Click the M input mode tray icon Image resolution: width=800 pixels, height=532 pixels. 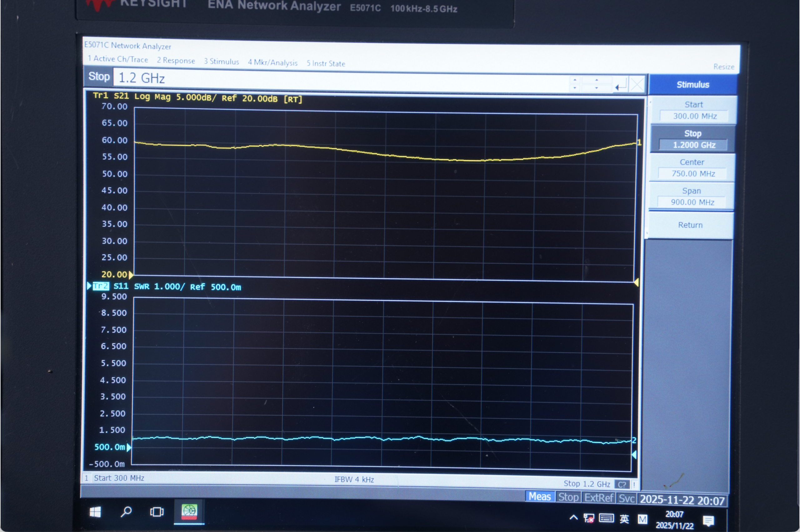[642, 520]
